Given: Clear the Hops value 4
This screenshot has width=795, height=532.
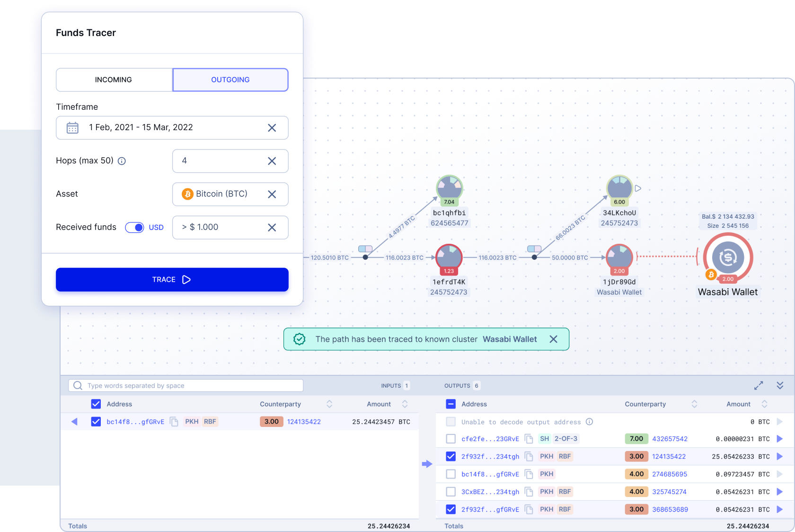Looking at the screenshot, I should [272, 161].
